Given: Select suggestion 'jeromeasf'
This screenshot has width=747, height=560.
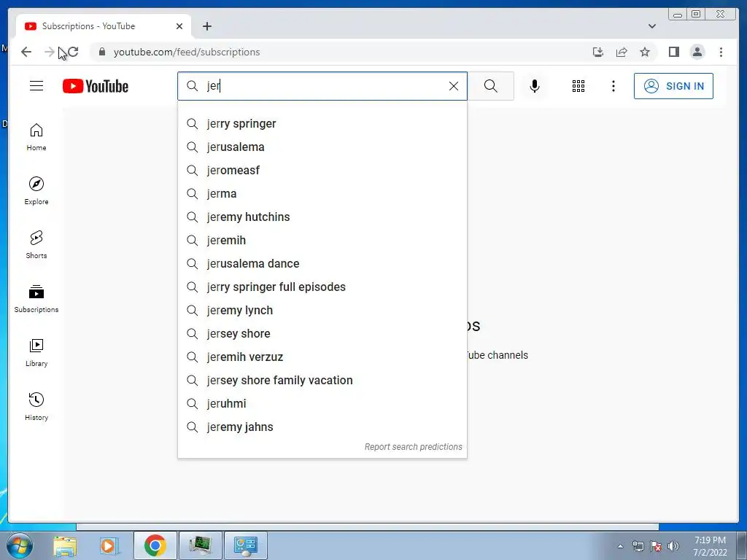Looking at the screenshot, I should point(322,171).
